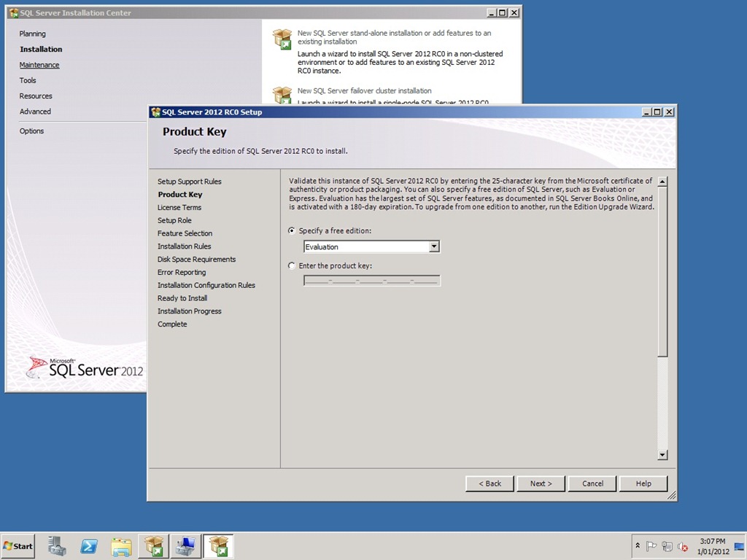Show hidden system tray icons
This screenshot has height=560, width=747.
[x=638, y=546]
